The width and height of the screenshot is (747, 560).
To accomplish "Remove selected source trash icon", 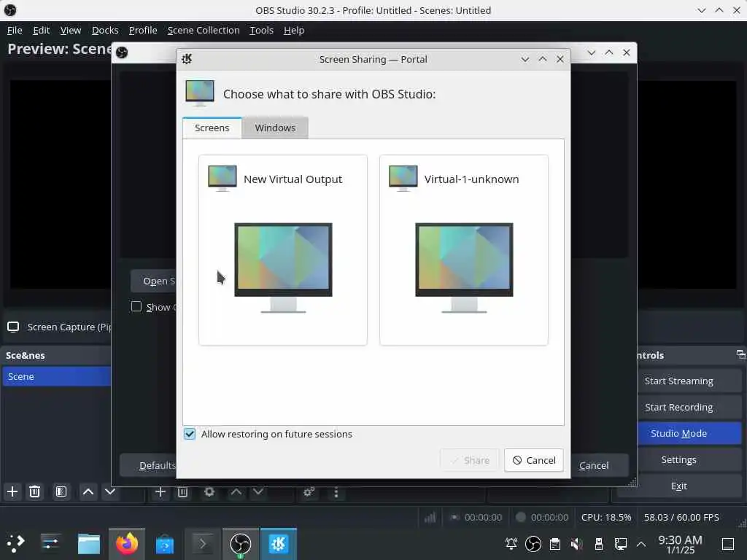I will (182, 492).
